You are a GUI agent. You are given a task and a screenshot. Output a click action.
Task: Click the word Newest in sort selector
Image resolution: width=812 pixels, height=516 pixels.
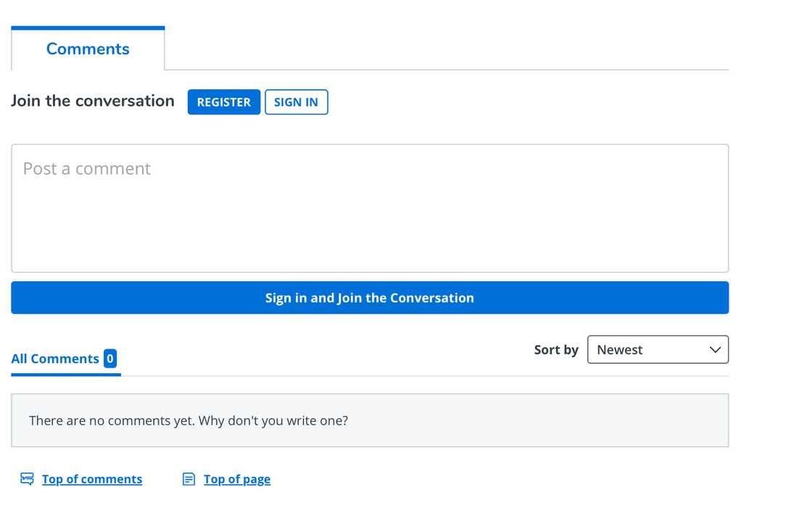click(x=620, y=350)
